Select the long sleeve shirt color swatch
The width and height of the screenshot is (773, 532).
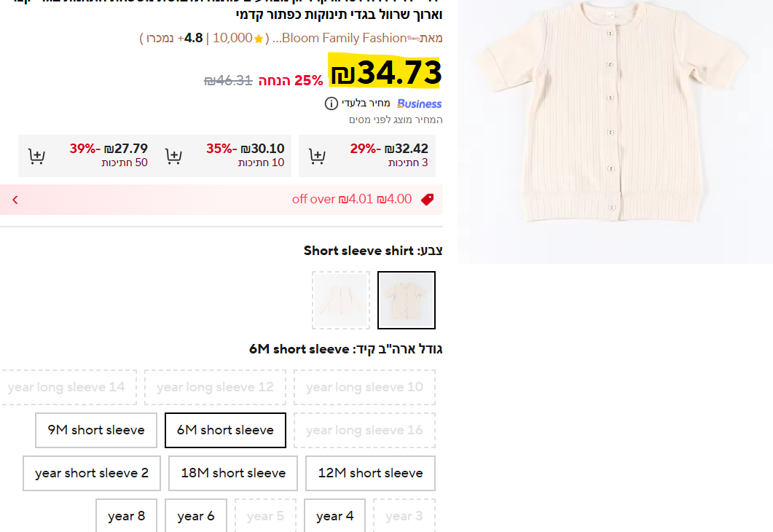341,300
